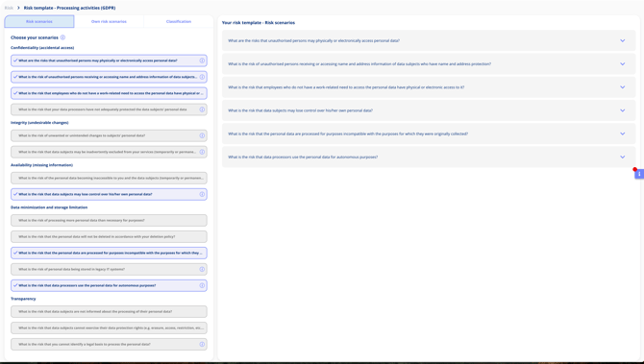Open the blue side widget with red dot
The width and height of the screenshot is (644, 364).
639,174
